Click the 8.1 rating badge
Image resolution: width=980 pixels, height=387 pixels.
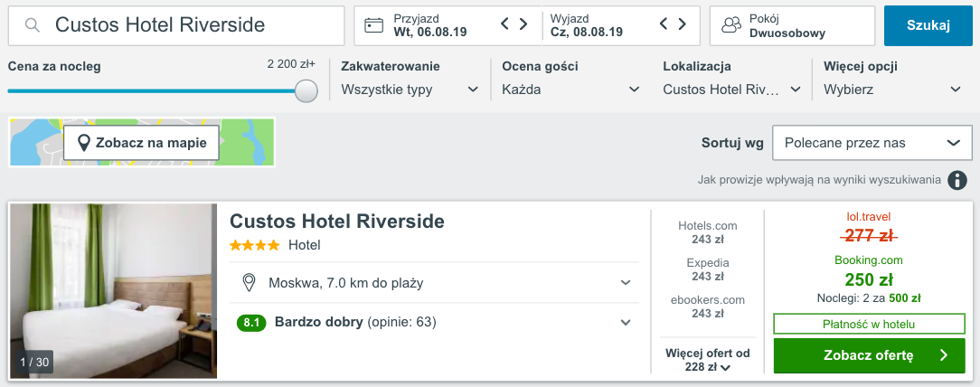click(x=251, y=323)
